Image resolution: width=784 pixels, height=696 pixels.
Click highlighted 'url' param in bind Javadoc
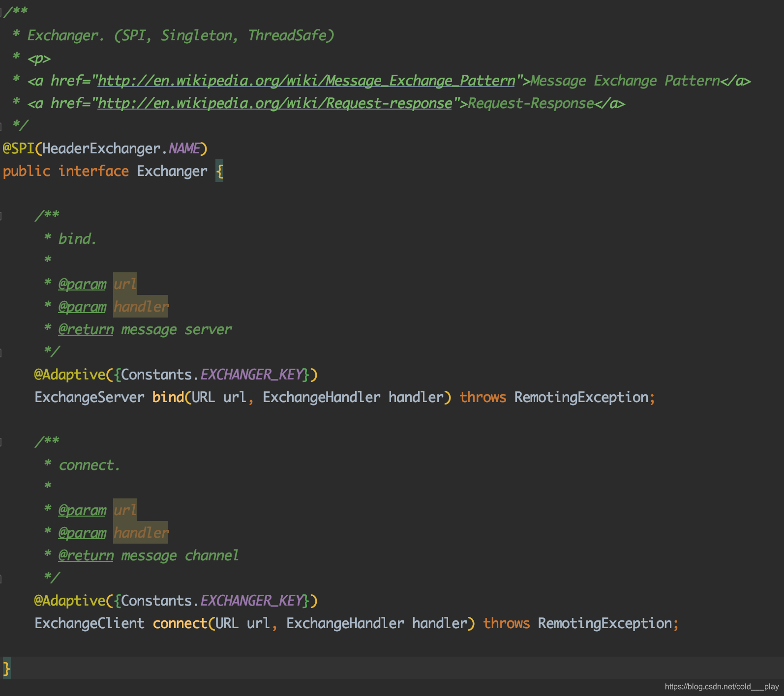pyautogui.click(x=125, y=284)
